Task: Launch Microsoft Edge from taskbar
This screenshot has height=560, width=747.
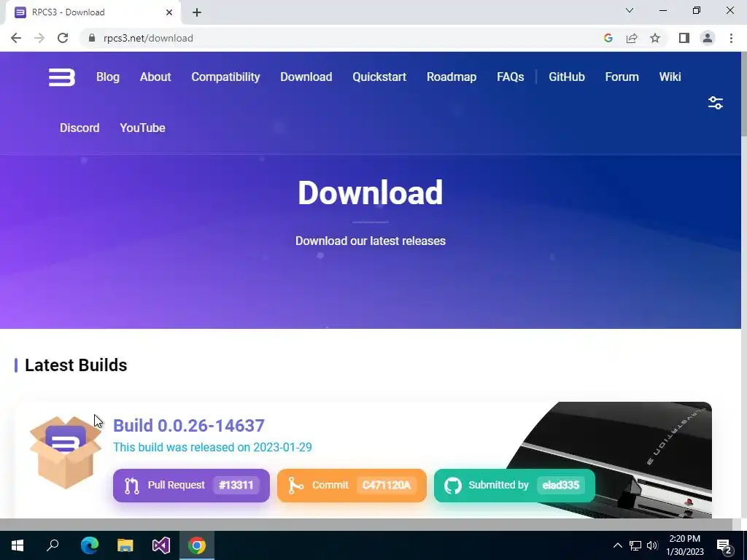Action: [89, 545]
